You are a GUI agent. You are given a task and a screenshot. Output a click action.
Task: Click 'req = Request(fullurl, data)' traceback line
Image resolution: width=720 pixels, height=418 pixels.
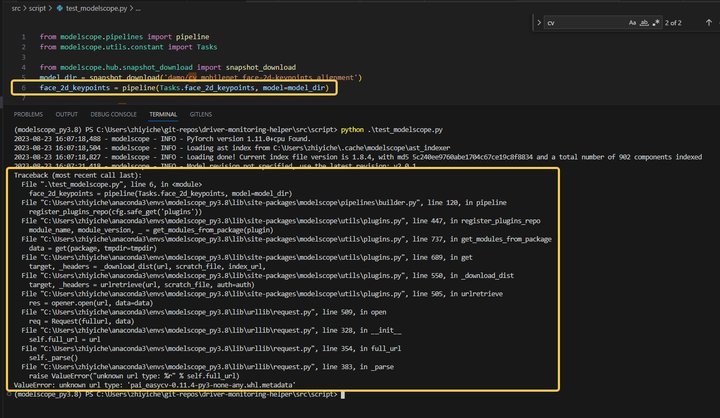pos(81,321)
